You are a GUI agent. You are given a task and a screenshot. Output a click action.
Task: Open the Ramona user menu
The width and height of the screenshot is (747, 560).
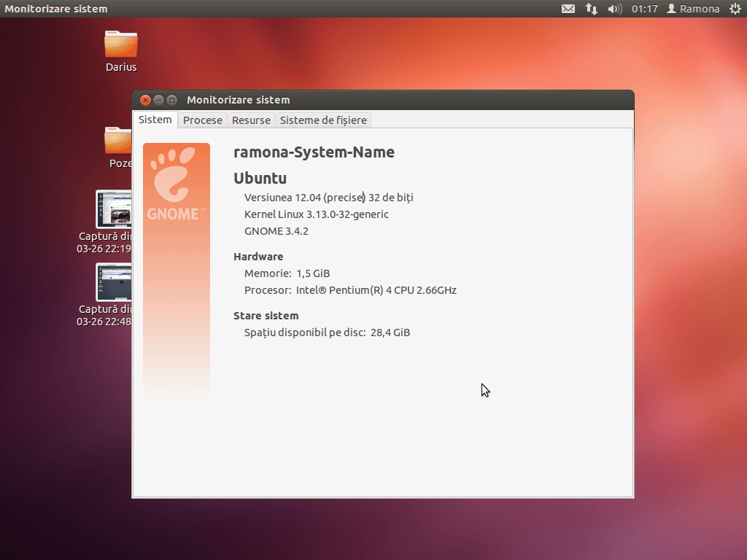pos(693,9)
